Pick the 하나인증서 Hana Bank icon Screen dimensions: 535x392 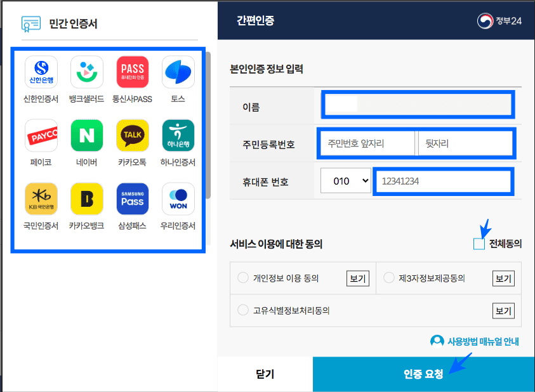[x=178, y=136]
